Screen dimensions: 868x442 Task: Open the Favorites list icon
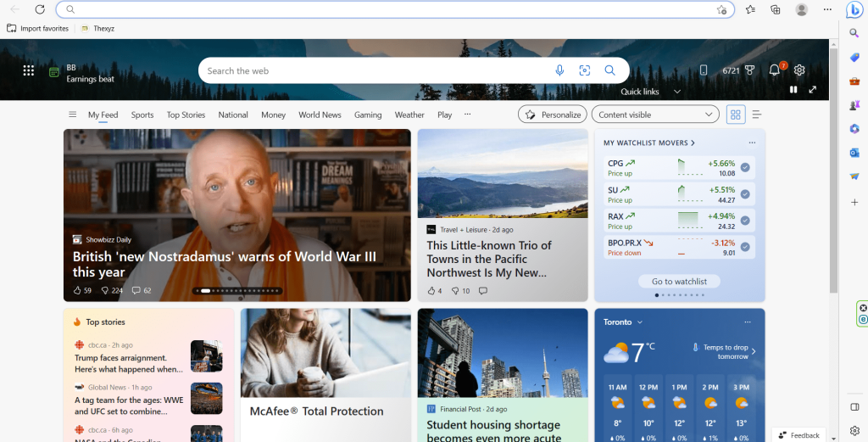pos(750,9)
